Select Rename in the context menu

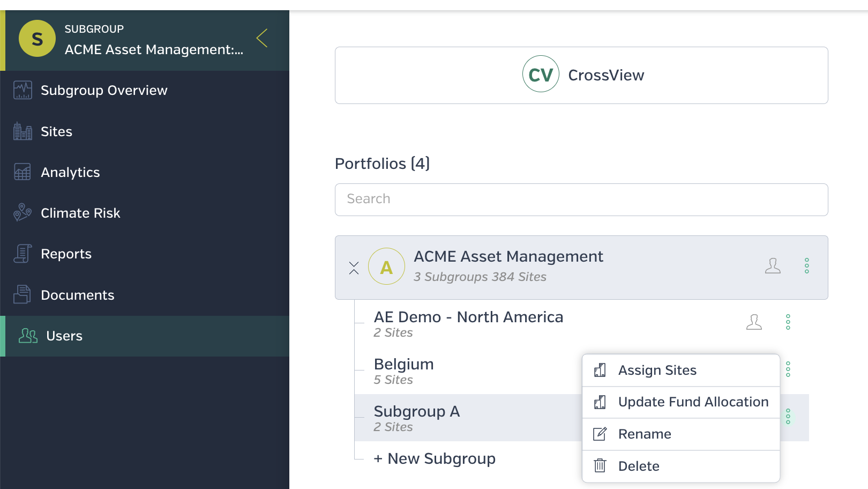click(x=681, y=434)
